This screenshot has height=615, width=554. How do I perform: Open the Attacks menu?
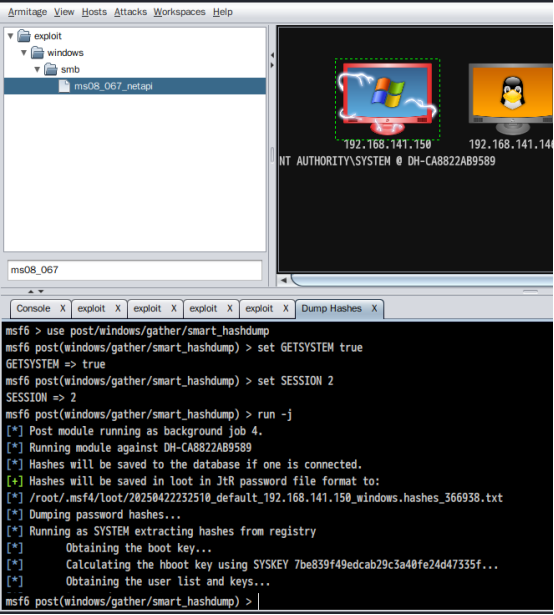(x=130, y=12)
